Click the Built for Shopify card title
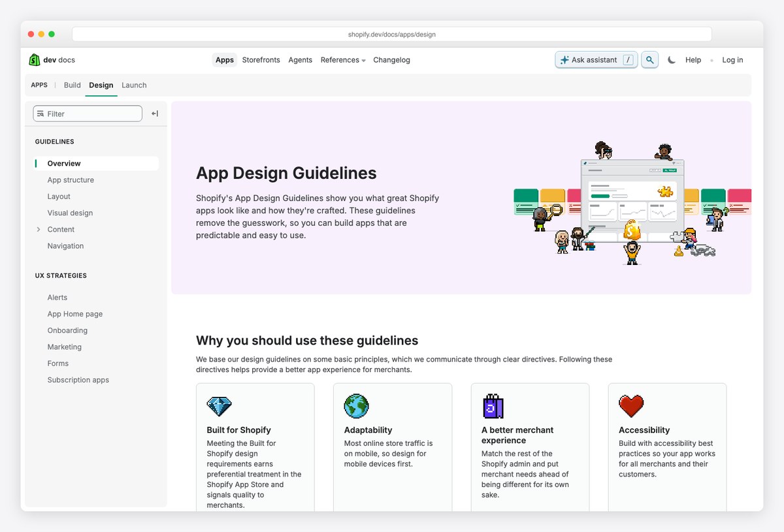 238,430
